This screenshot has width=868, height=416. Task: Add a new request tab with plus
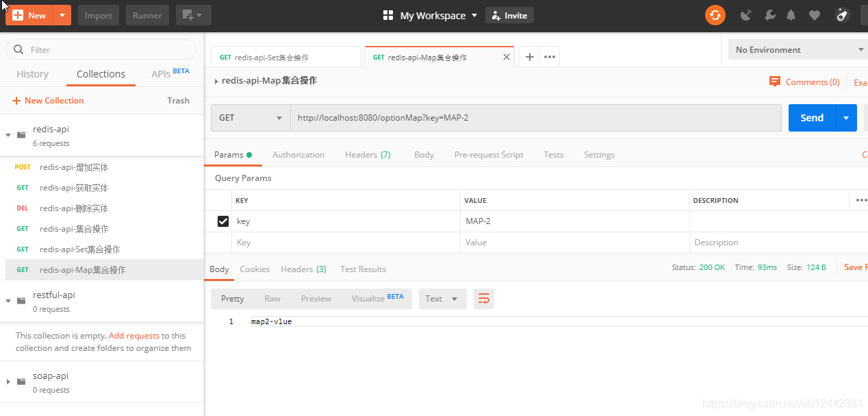pos(529,57)
